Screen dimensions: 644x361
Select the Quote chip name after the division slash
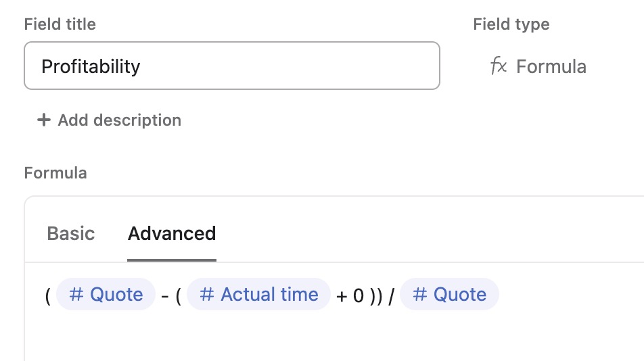pos(459,295)
